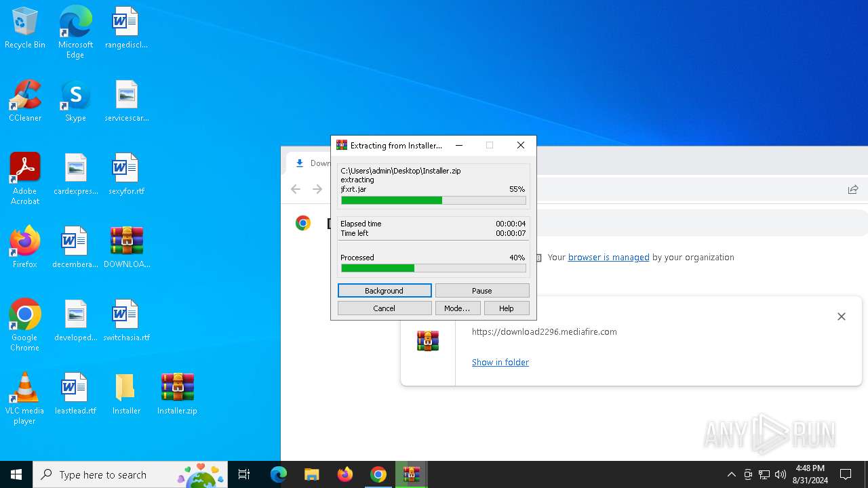Open Firefox from the taskbar

345,474
